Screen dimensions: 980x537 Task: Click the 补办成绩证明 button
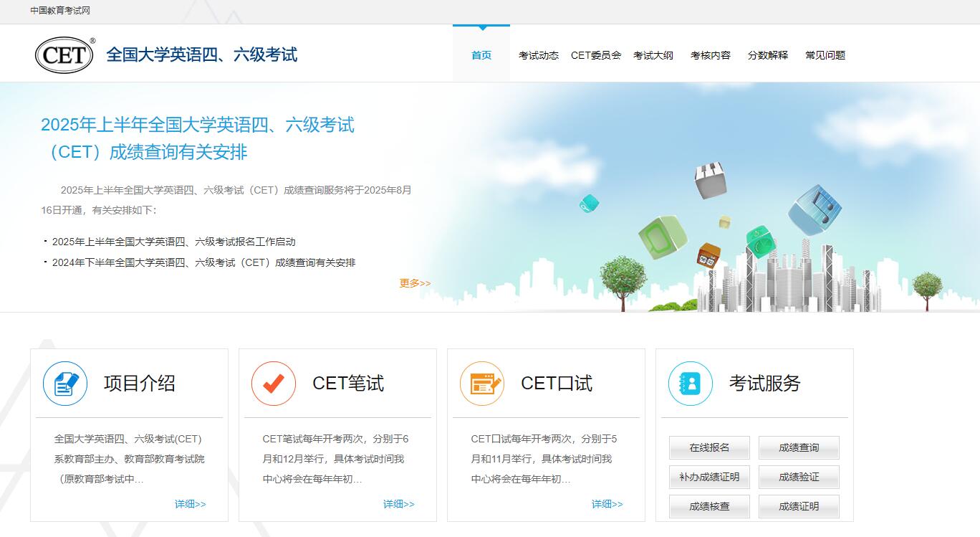coord(709,477)
